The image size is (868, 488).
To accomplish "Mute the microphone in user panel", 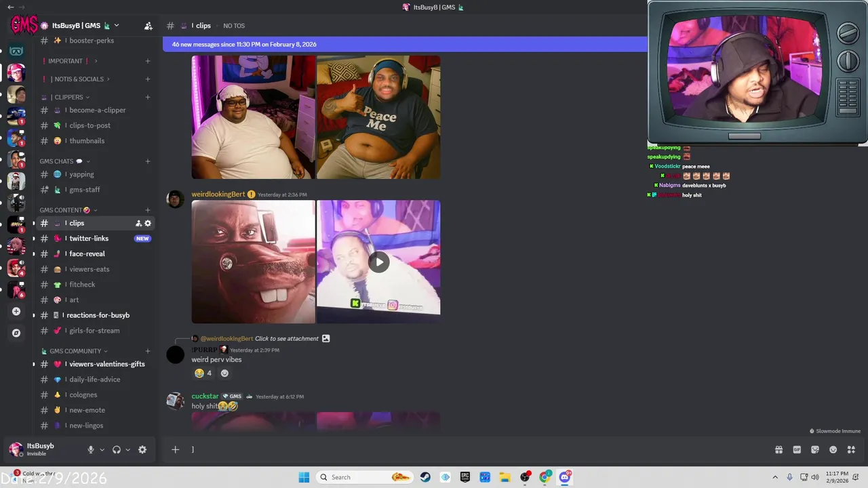I will click(x=90, y=449).
